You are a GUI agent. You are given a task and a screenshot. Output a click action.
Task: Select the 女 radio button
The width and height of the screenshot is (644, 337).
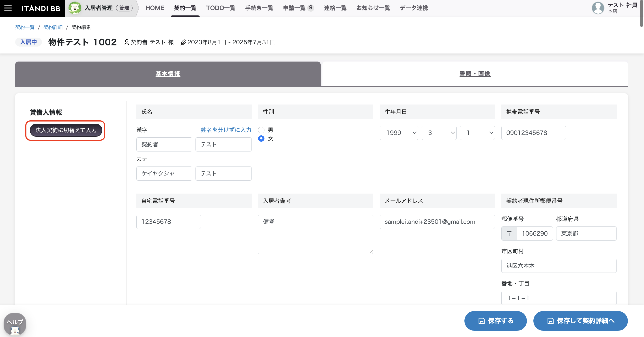(x=261, y=138)
